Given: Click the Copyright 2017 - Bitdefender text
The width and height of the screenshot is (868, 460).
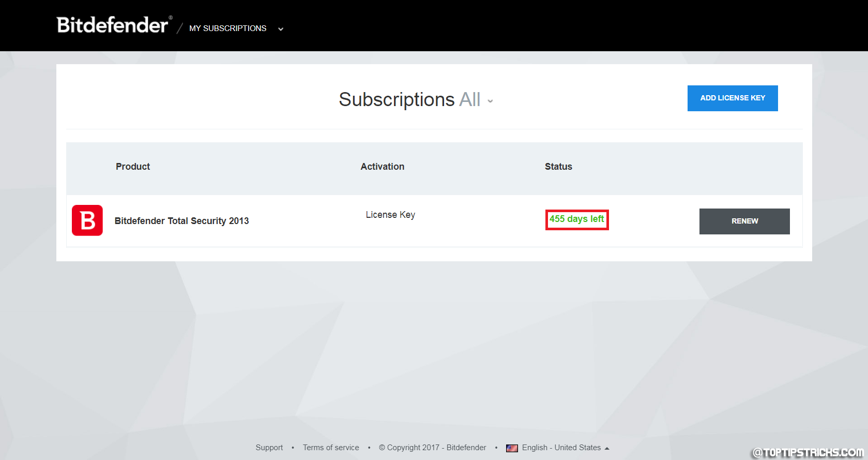Looking at the screenshot, I should click(x=433, y=448).
